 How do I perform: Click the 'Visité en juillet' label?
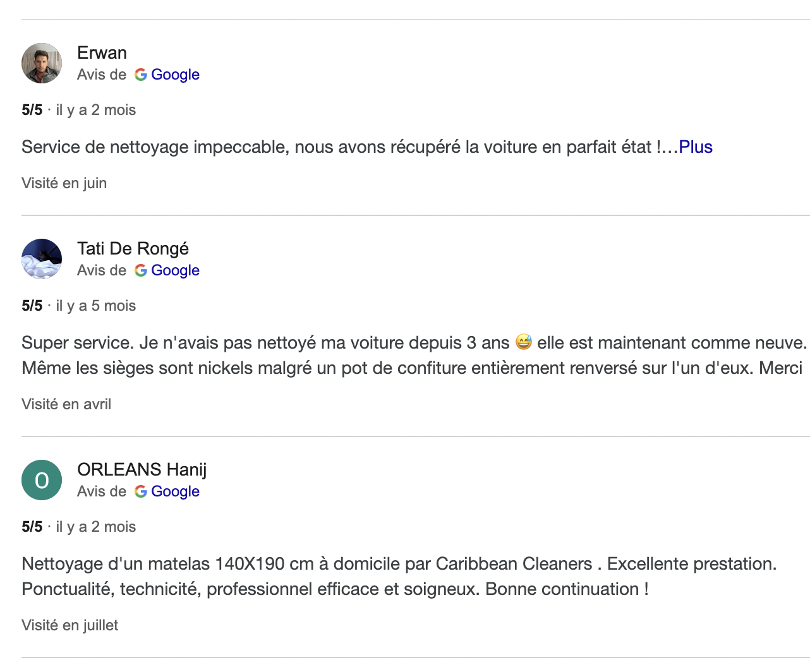coord(70,625)
